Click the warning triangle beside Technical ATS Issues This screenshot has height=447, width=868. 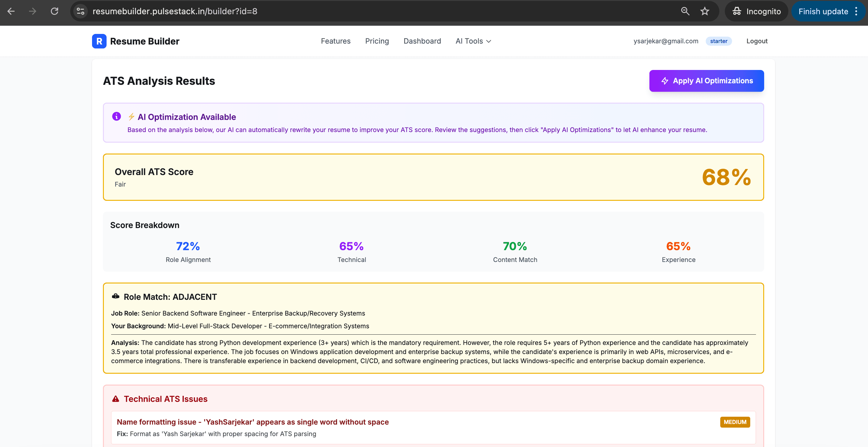click(x=115, y=399)
